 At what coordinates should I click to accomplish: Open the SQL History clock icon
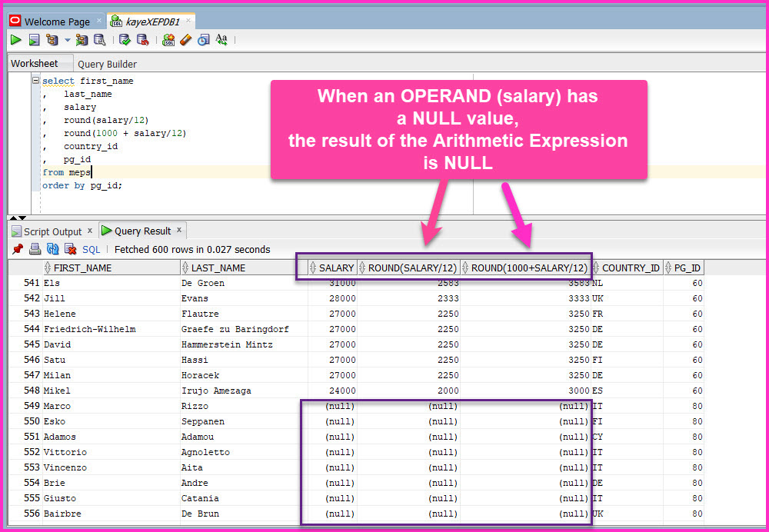coord(204,40)
